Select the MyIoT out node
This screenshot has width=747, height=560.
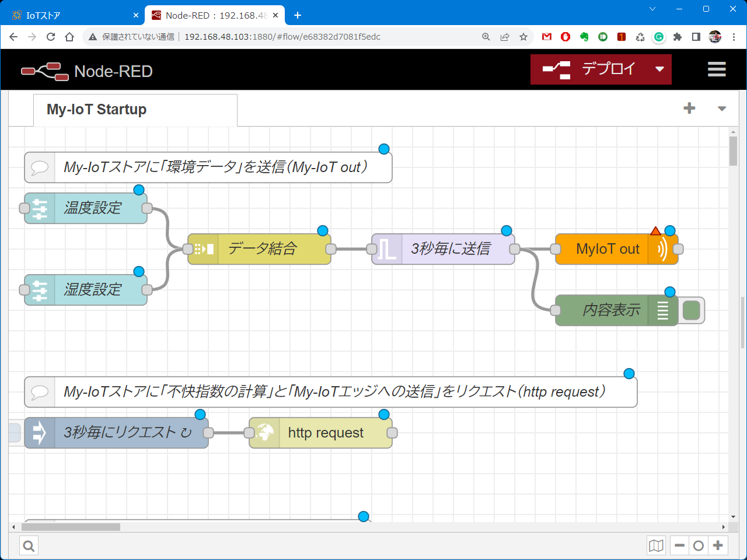(x=616, y=249)
